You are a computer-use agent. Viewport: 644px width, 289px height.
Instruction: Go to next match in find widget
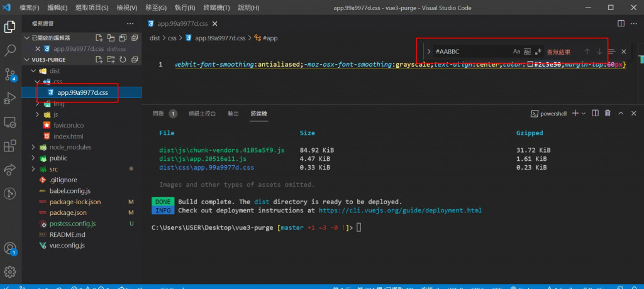(599, 52)
